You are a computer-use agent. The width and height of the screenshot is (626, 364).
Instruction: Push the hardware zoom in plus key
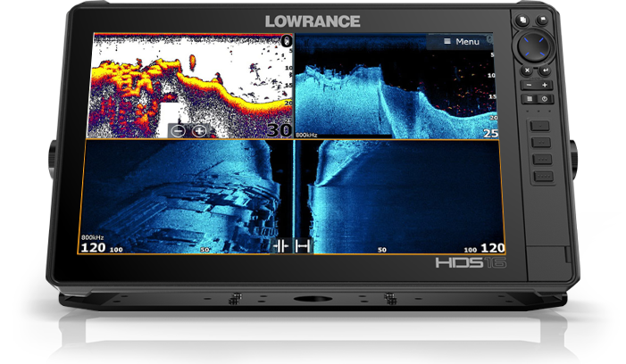(x=545, y=85)
